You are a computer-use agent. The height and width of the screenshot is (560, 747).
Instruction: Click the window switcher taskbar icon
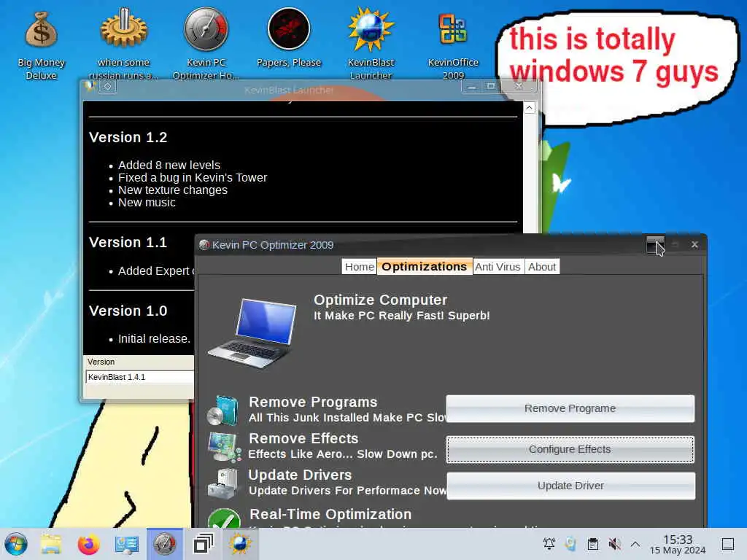click(203, 544)
